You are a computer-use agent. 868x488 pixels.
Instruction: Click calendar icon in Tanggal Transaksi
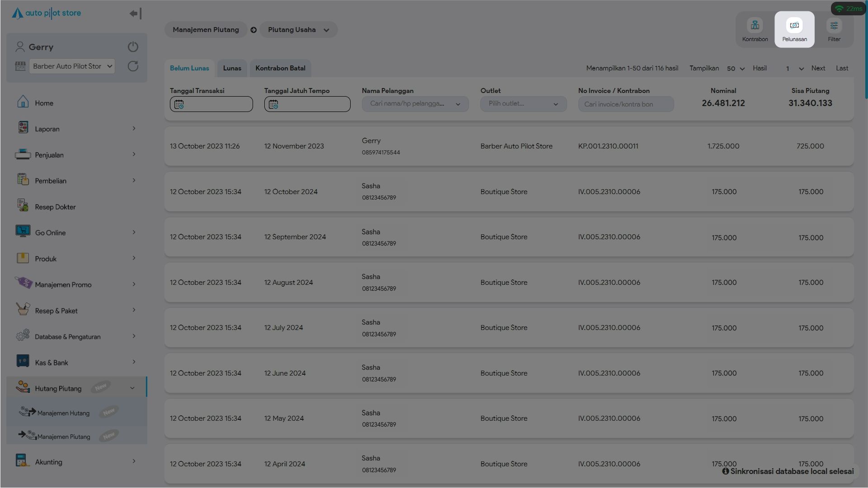click(179, 105)
